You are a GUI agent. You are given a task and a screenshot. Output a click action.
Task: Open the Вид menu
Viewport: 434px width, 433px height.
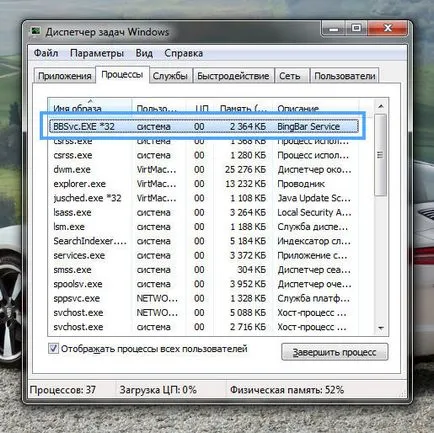point(144,53)
